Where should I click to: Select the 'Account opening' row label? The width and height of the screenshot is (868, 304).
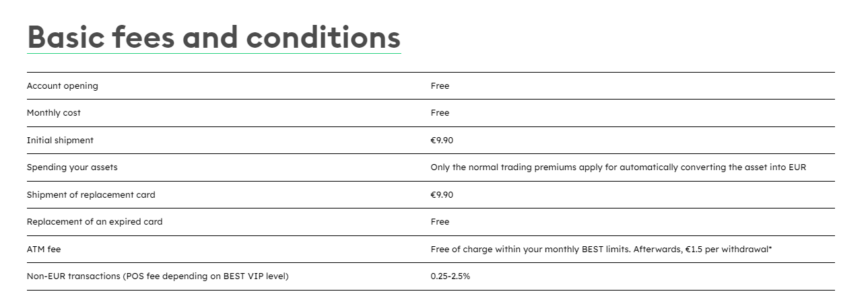(62, 86)
